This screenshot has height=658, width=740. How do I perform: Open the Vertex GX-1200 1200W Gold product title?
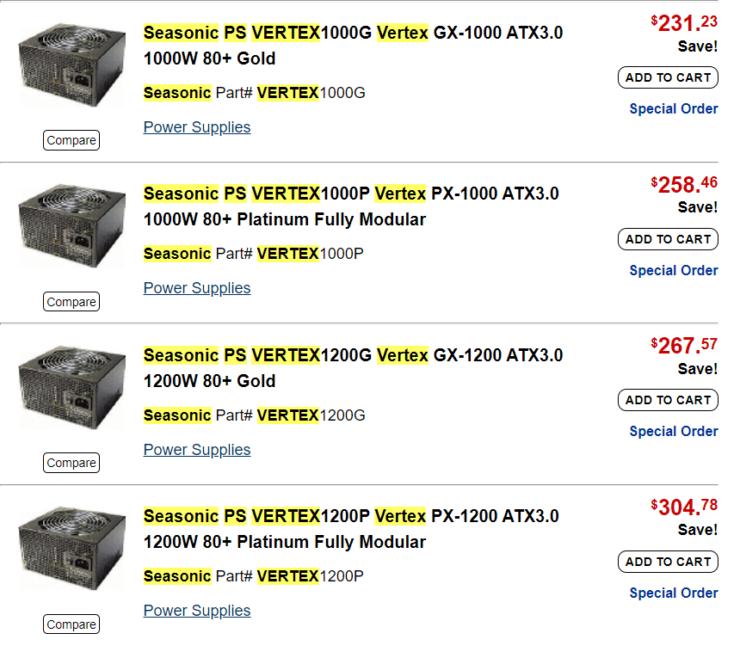pos(353,368)
